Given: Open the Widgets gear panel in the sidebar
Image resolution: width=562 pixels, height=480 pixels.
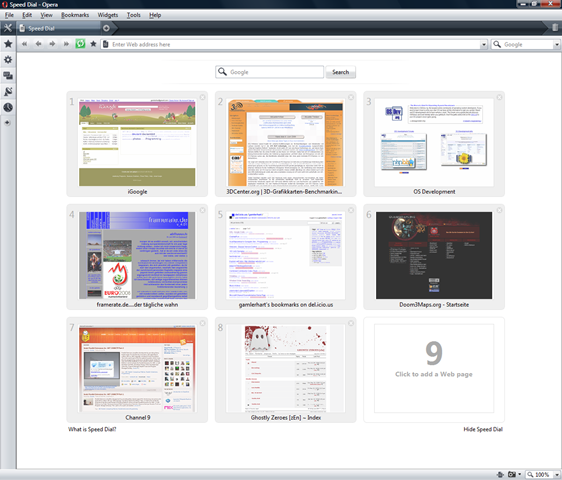Looking at the screenshot, I should coord(8,60).
